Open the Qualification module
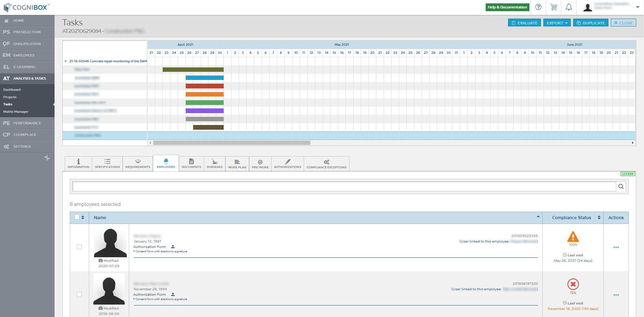Image resolution: width=644 pixels, height=317 pixels. (27, 44)
